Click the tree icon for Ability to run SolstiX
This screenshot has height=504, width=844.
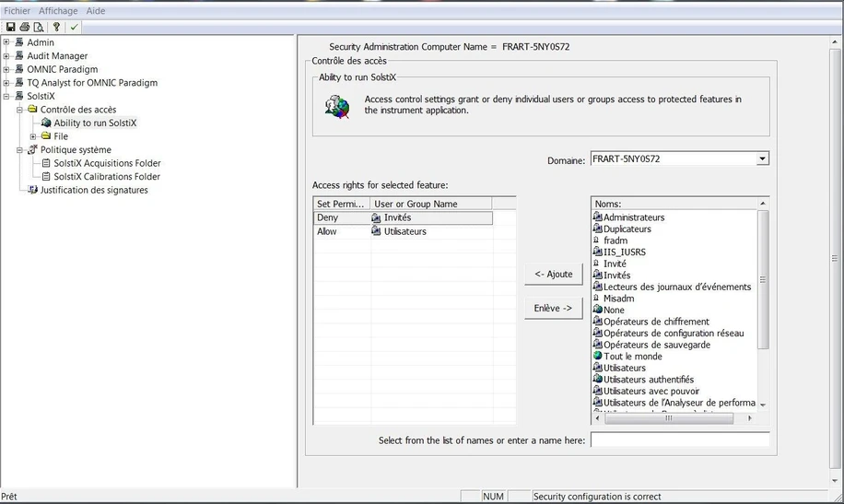click(x=46, y=123)
